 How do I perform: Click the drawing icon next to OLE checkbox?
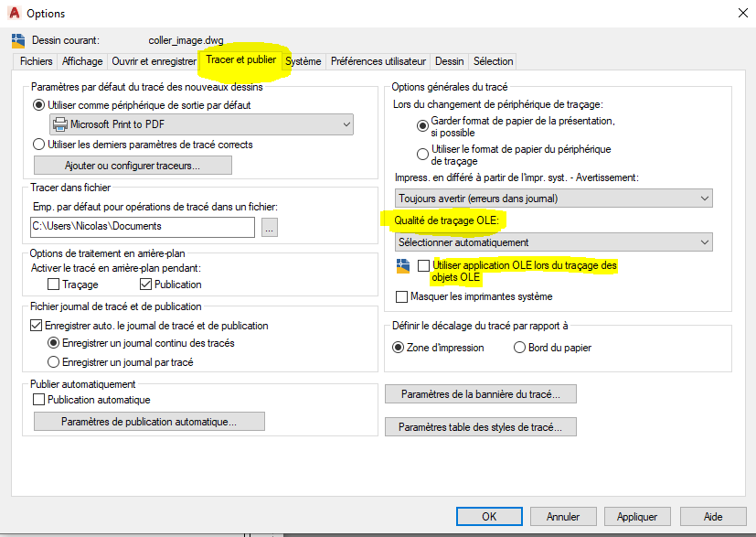click(403, 266)
